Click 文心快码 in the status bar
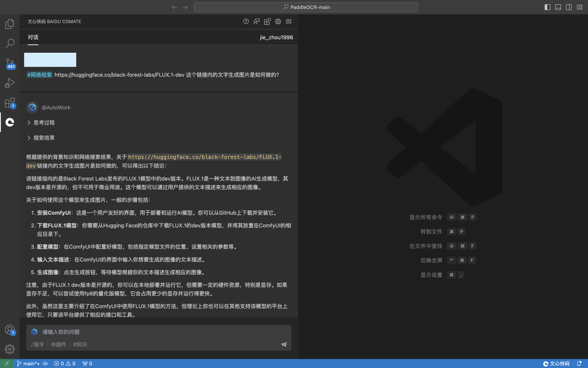The image size is (588, 368). point(556,364)
